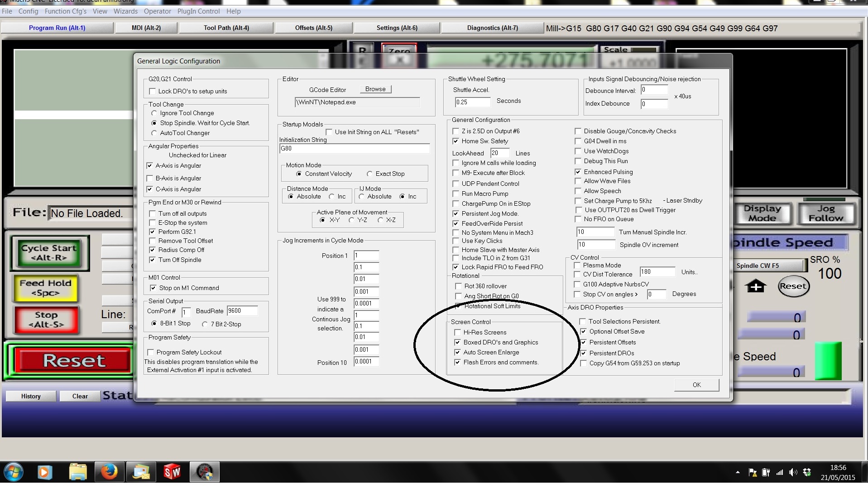Screen dimensions: 868x489
Task: Switch to Diagnostics (Alt-7) tab
Action: 492,28
